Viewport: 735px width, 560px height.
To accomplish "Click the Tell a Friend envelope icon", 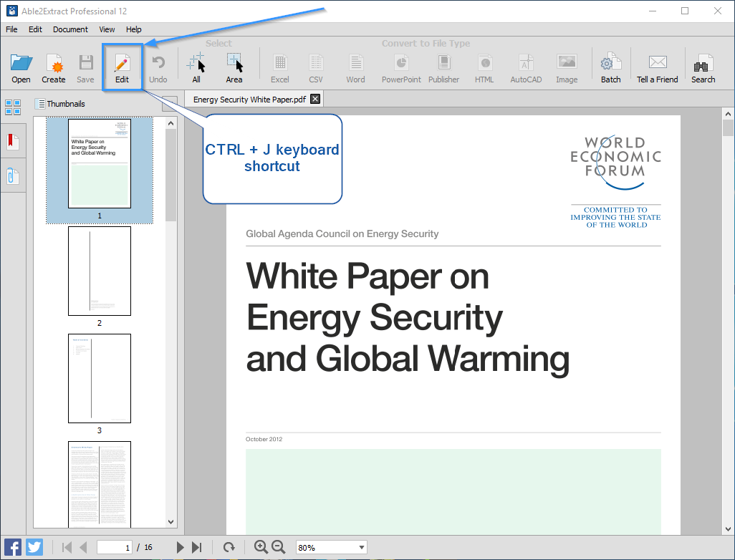I will click(657, 69).
